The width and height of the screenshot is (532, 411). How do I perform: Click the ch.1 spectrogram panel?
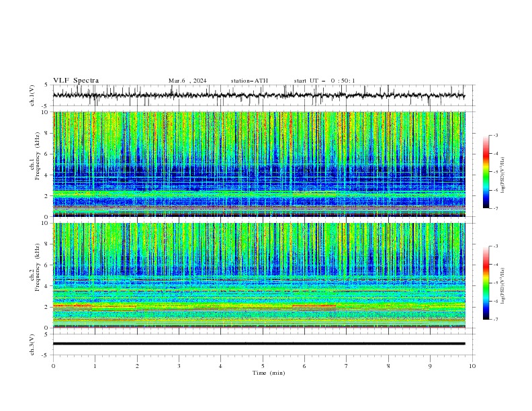259,164
